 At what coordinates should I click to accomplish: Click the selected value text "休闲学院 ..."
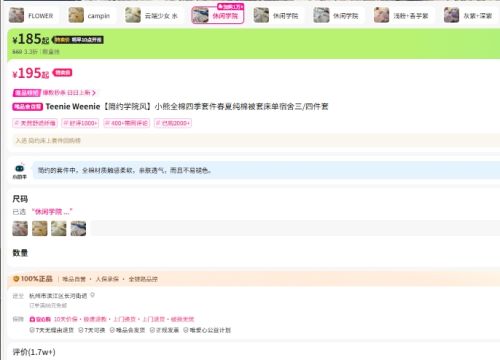pyautogui.click(x=52, y=212)
